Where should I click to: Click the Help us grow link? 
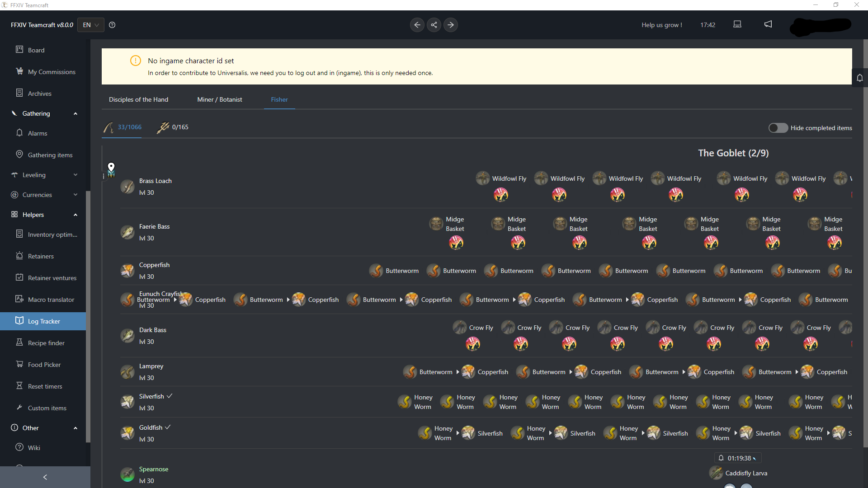[661, 25]
